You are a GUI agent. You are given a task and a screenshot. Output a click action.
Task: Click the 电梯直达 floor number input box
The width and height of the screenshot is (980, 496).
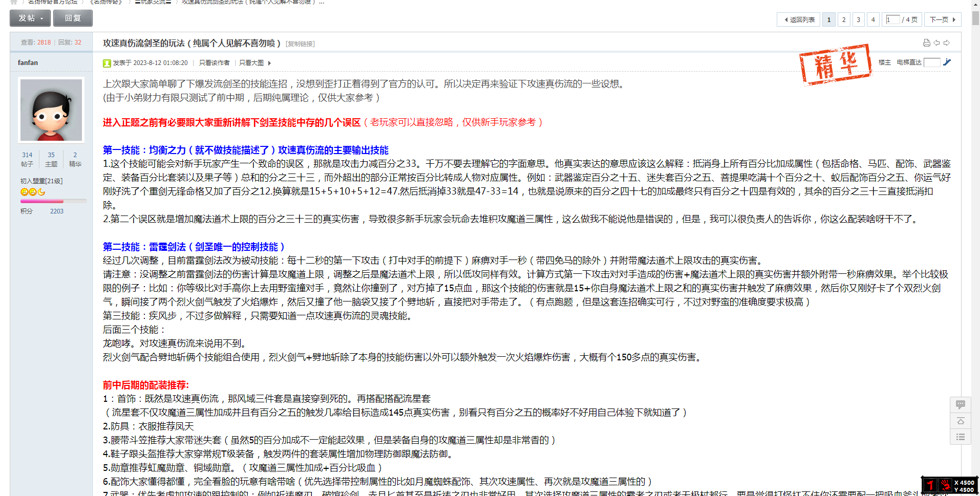coord(932,62)
